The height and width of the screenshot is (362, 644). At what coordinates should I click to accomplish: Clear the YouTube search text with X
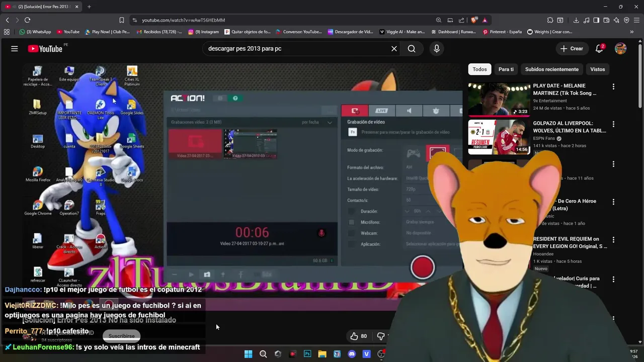click(394, 49)
